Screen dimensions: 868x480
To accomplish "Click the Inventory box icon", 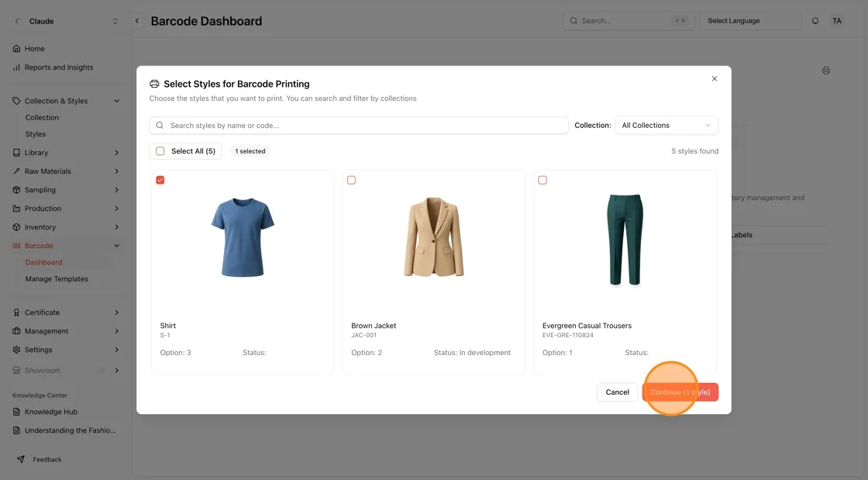I will point(16,227).
